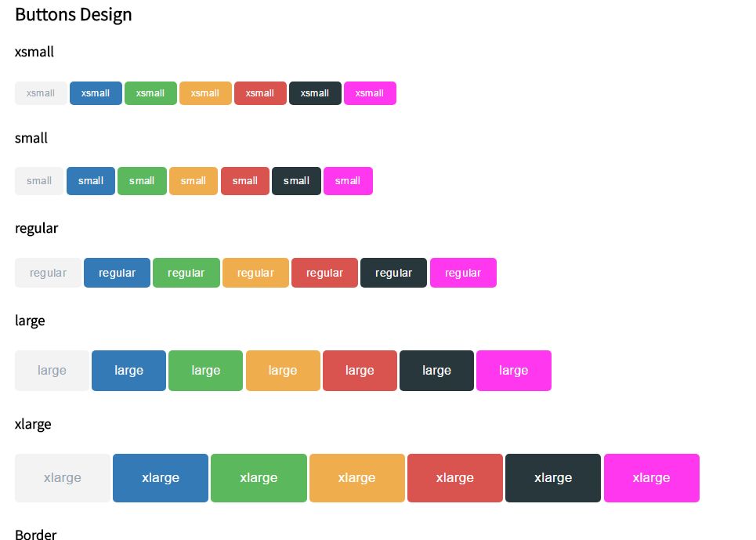Screen dimensions: 756x540
Task: Select the magenta regular button
Action: [463, 273]
